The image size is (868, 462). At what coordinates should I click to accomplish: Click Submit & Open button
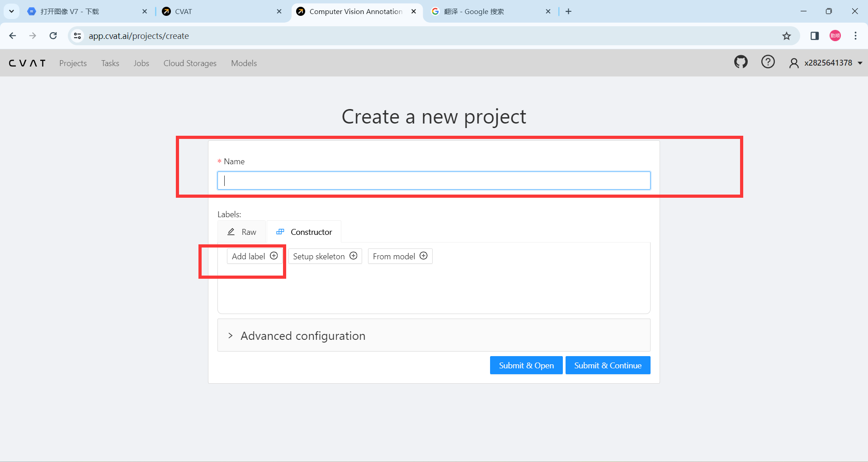click(x=526, y=366)
